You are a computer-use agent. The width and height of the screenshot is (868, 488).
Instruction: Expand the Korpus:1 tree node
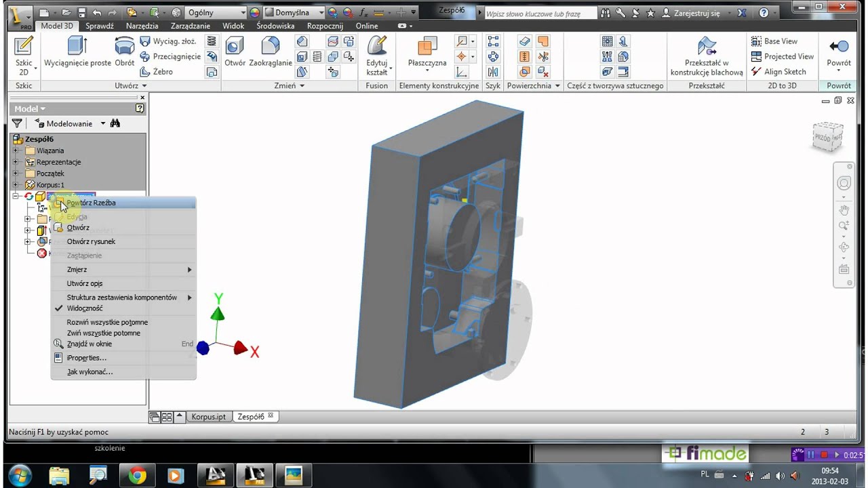click(16, 185)
